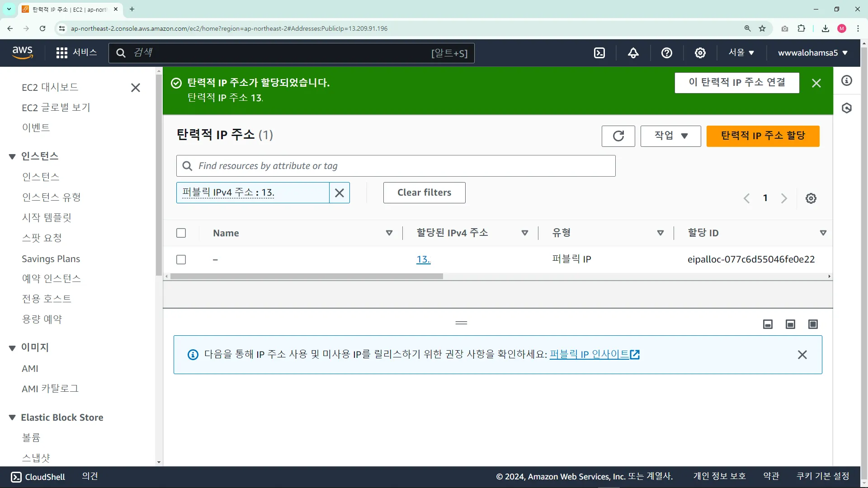Click the orange Allocate Elastic IP button
This screenshot has width=868, height=488.
tap(763, 136)
